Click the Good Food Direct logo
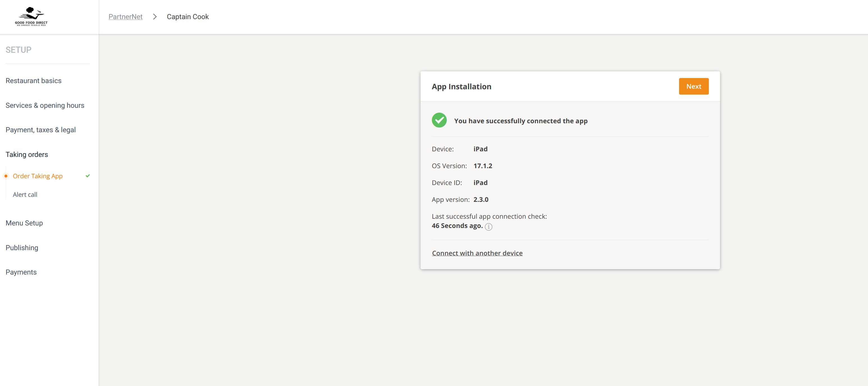 (x=31, y=16)
